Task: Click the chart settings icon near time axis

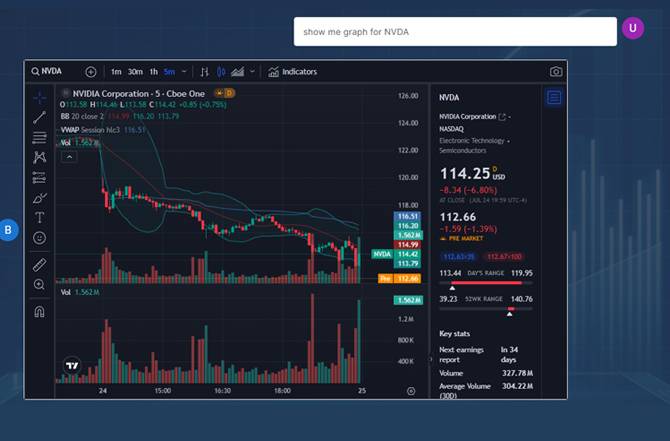Action: click(411, 391)
